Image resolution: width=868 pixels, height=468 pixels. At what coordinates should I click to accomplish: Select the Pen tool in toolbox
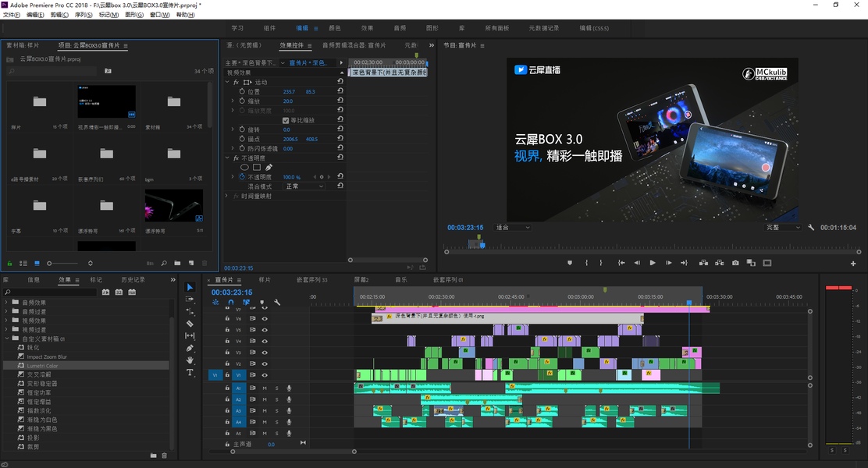point(190,348)
